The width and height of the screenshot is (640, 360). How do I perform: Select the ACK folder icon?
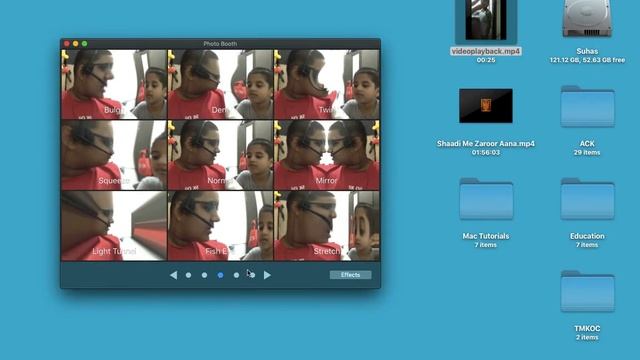coord(587,107)
